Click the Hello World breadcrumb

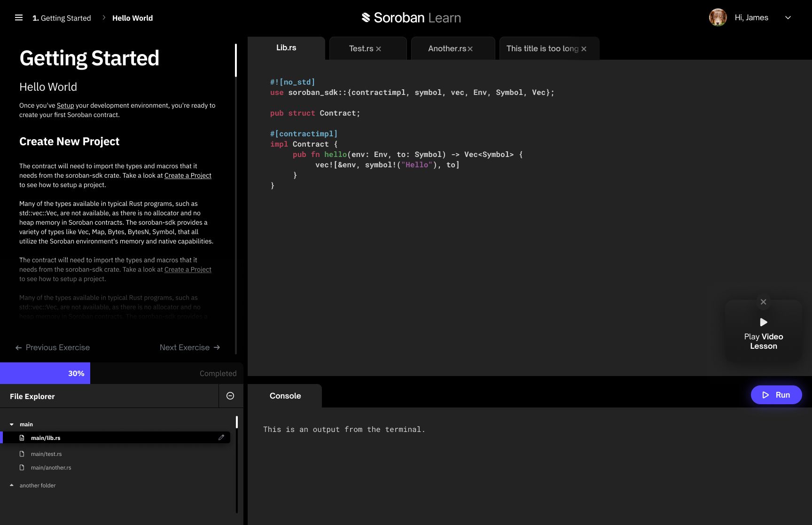[133, 18]
